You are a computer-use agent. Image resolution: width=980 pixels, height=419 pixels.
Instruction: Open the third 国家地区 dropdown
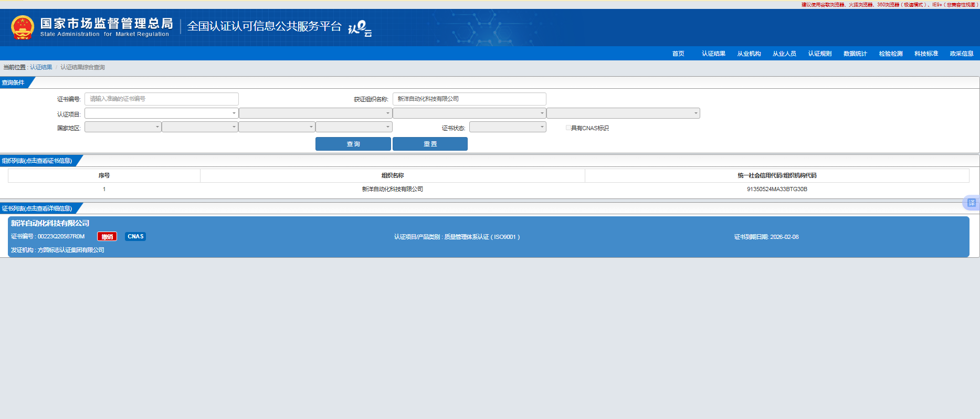click(277, 127)
